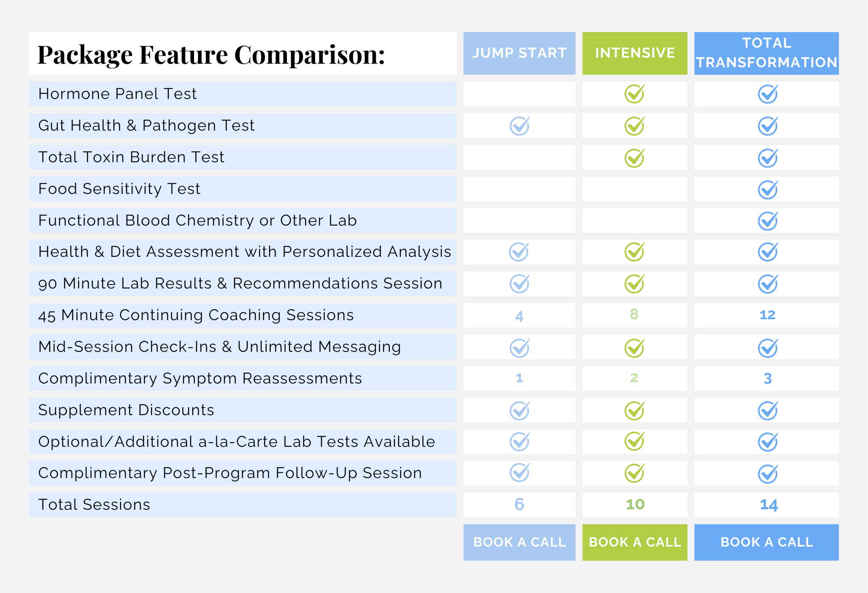Screen dimensions: 868x593
Task: Book a call for Intensive package
Action: pyautogui.click(x=635, y=542)
